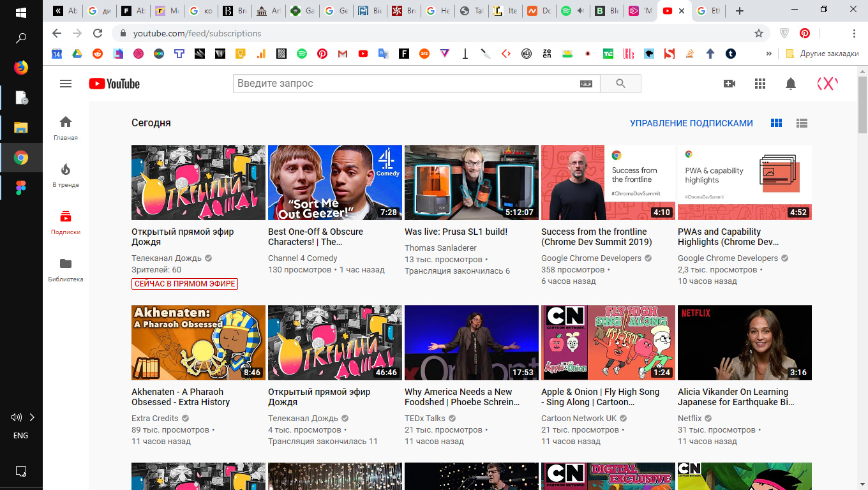Open the Gmail bookmark
868x490 pixels.
(343, 54)
